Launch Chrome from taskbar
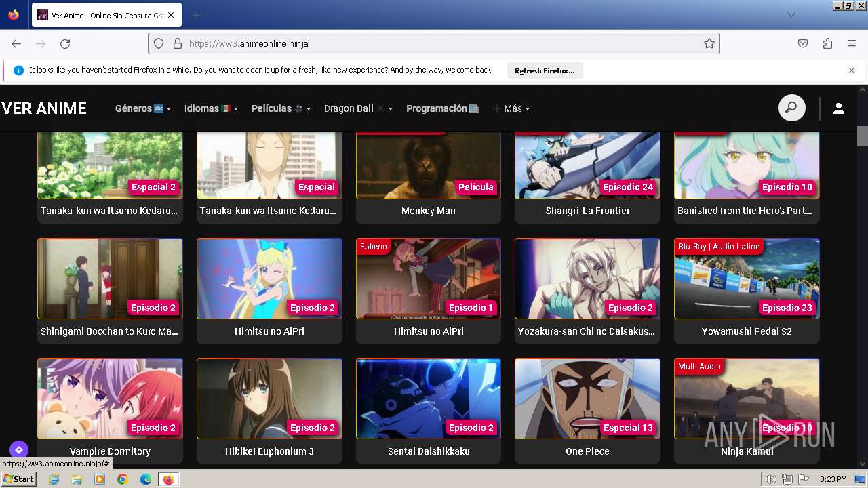 123,479
